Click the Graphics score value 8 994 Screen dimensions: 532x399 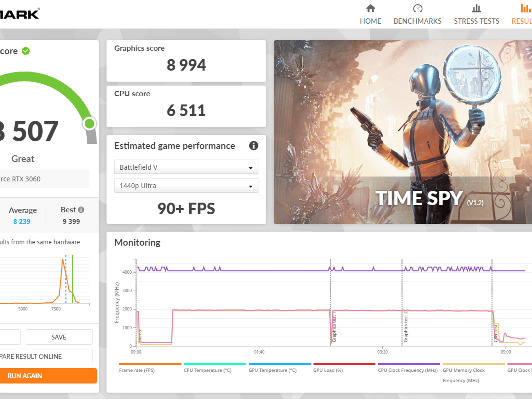[x=186, y=65]
